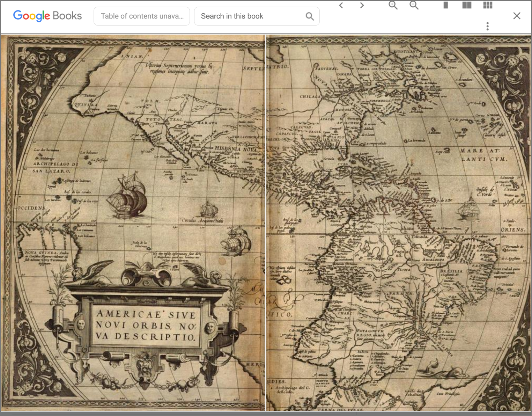Click the Google Books logo

pos(47,16)
